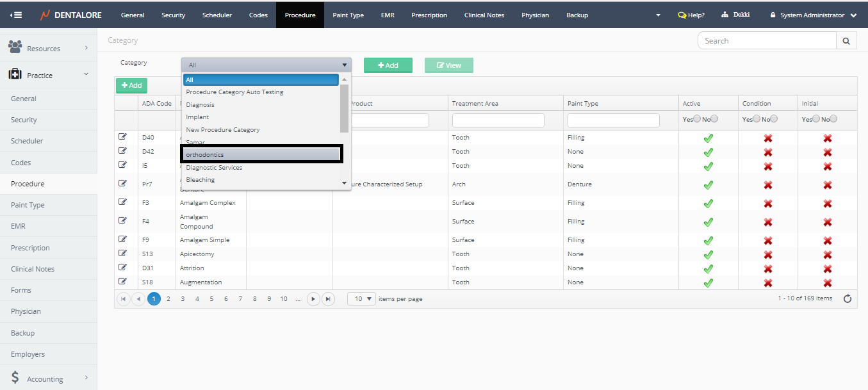This screenshot has width=868, height=390.
Task: Open Help from the top bar
Action: coord(691,15)
